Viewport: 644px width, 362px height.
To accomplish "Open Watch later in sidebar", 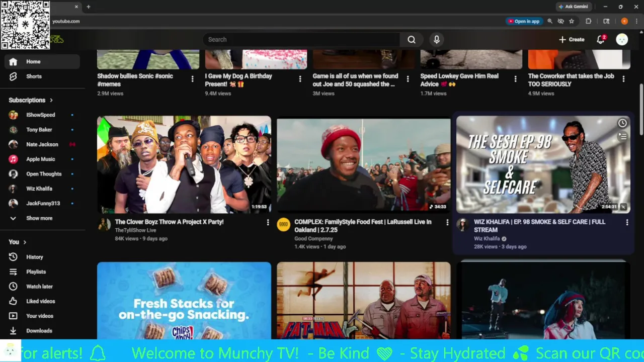I will tap(42, 287).
